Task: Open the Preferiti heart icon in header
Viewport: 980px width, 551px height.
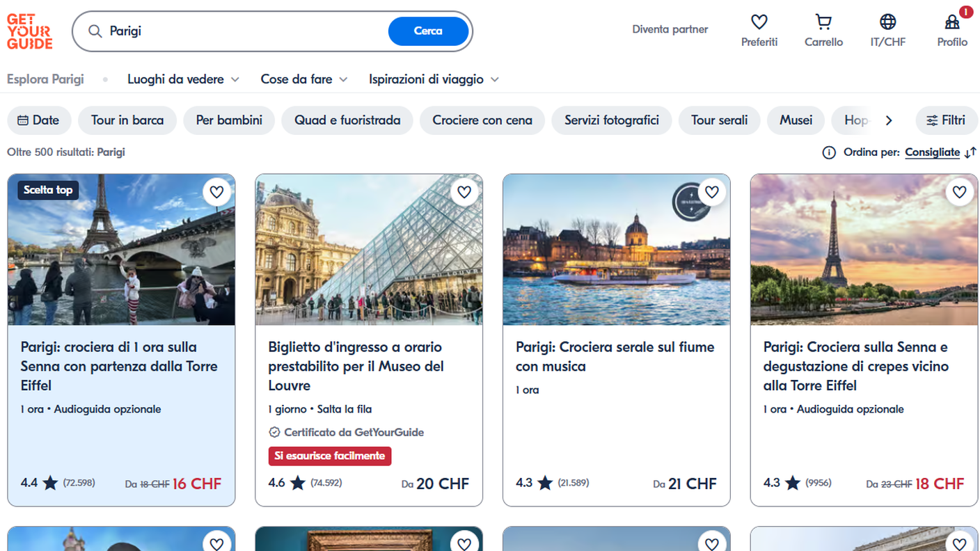Action: [x=759, y=22]
